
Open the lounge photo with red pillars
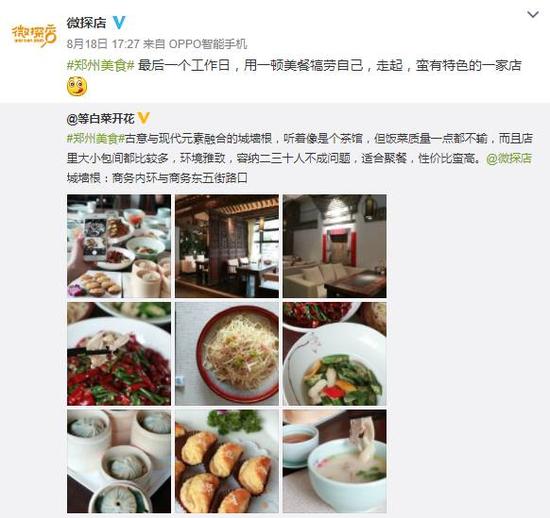(335, 246)
